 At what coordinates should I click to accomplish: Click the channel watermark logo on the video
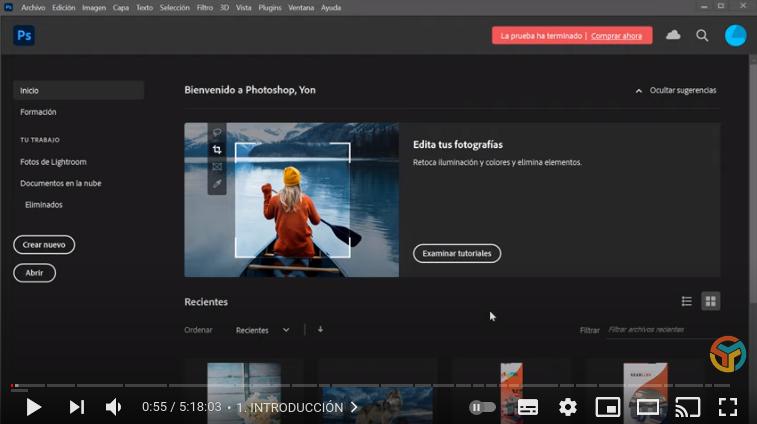click(x=728, y=354)
